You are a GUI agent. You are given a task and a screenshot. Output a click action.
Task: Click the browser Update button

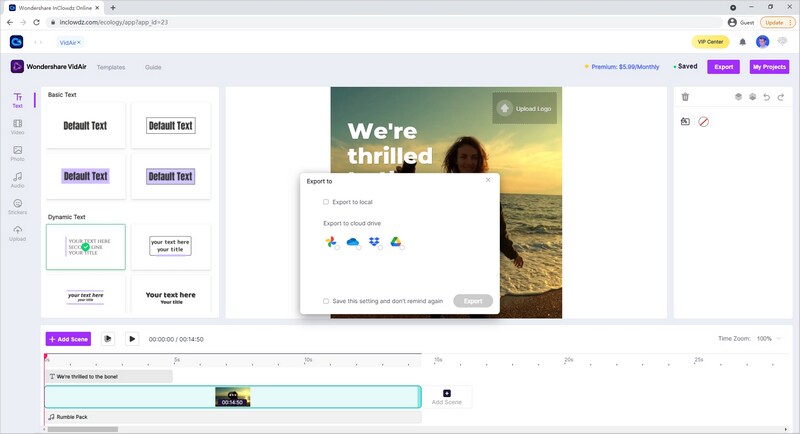point(777,22)
